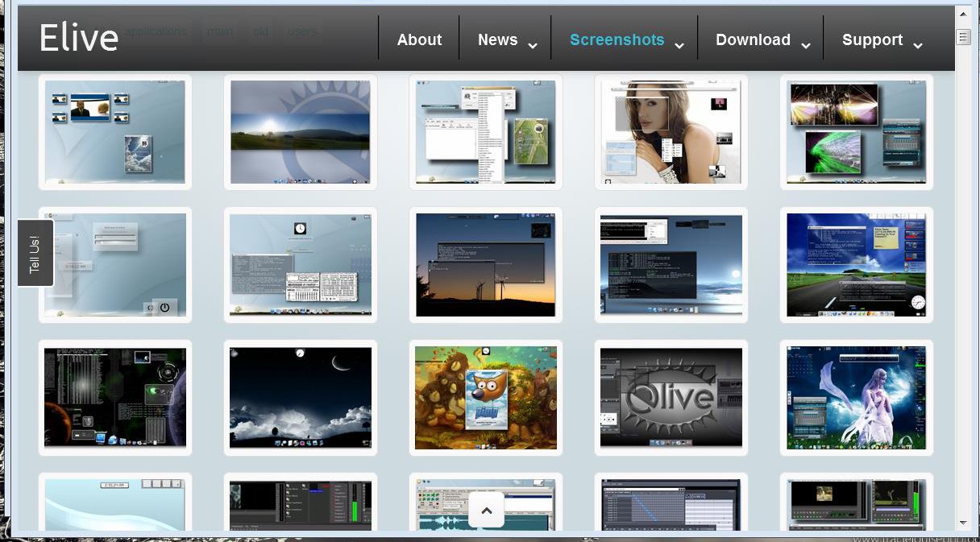Open the audio waveform editor thumbnail
The width and height of the screenshot is (980, 542).
[486, 503]
